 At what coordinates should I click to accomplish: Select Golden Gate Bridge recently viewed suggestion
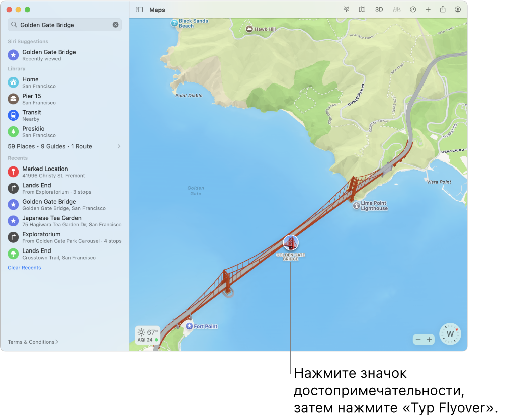point(65,55)
